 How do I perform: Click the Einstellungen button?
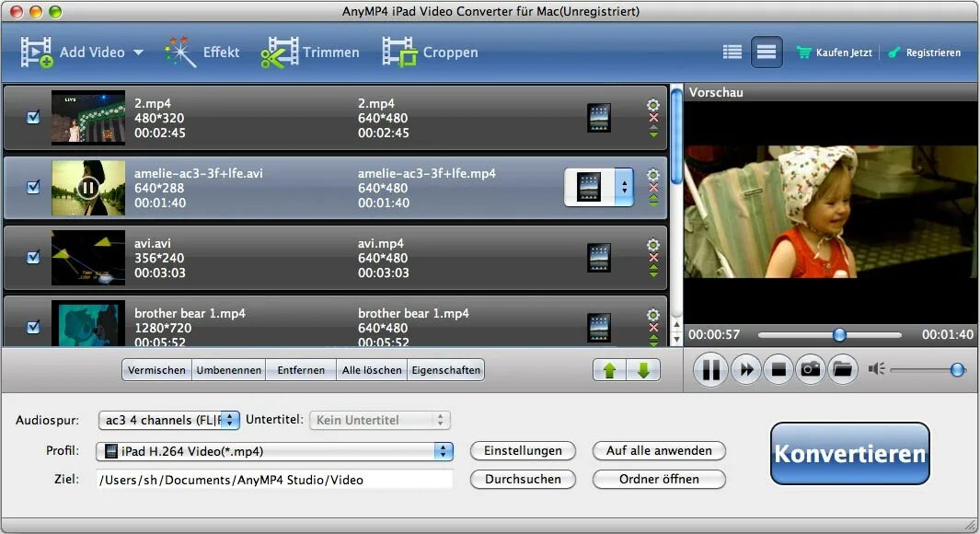point(523,450)
